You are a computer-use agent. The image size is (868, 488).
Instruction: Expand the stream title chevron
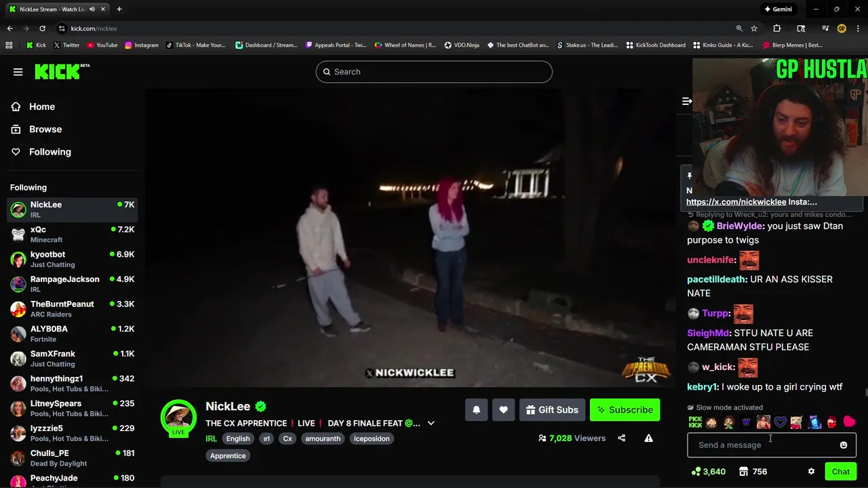[x=431, y=423]
